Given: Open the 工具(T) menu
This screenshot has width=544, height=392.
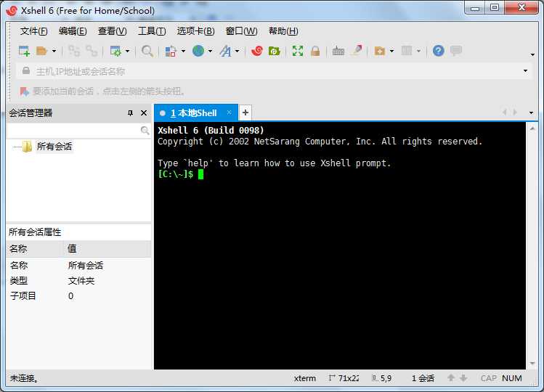Looking at the screenshot, I should pos(152,31).
